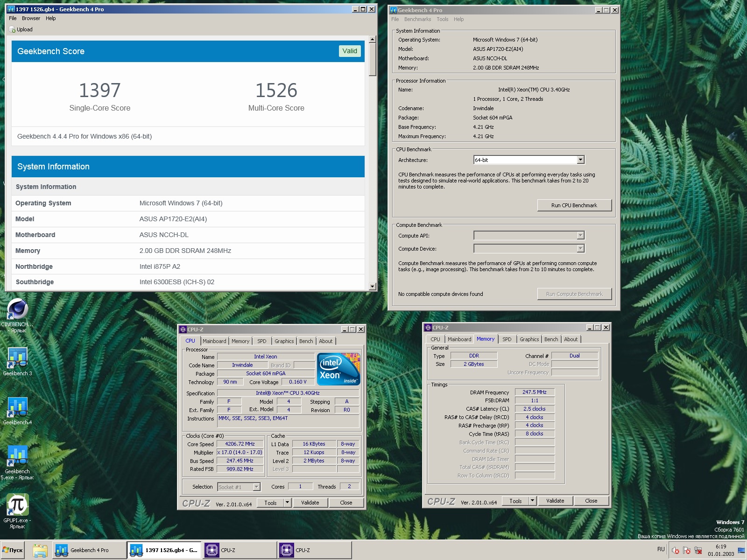Click the results window scrollbar thumb
This screenshot has height=560, width=747.
[372, 60]
